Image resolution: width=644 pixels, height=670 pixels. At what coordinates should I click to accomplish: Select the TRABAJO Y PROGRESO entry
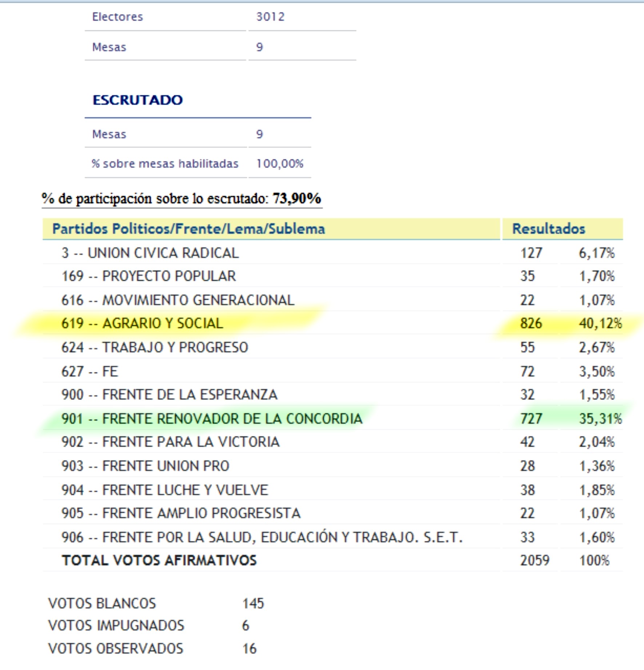point(155,347)
